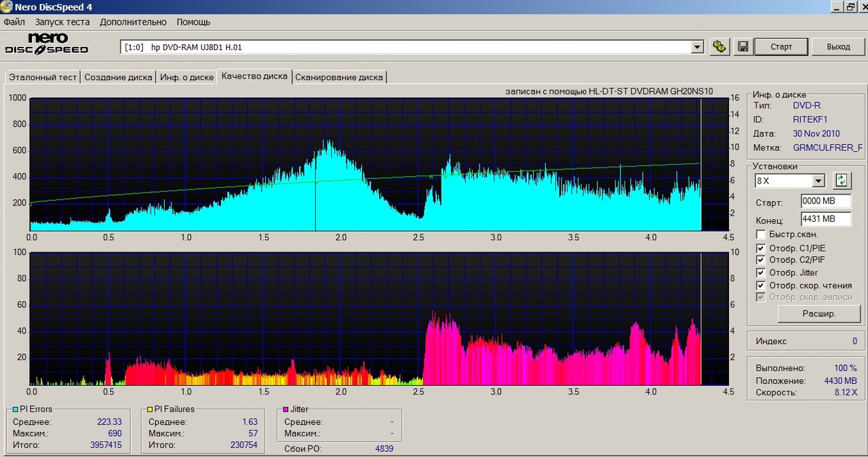Image resolution: width=868 pixels, height=457 pixels.
Task: Click disc type value DVD-R
Action: 807,106
